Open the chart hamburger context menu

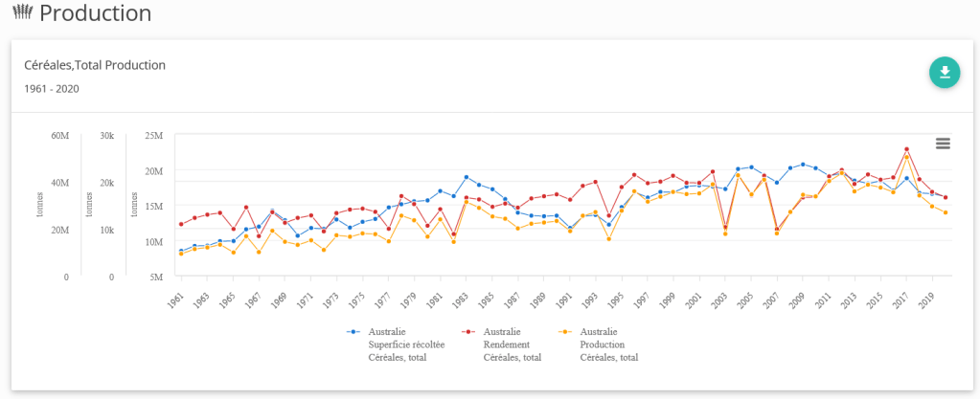[x=943, y=144]
